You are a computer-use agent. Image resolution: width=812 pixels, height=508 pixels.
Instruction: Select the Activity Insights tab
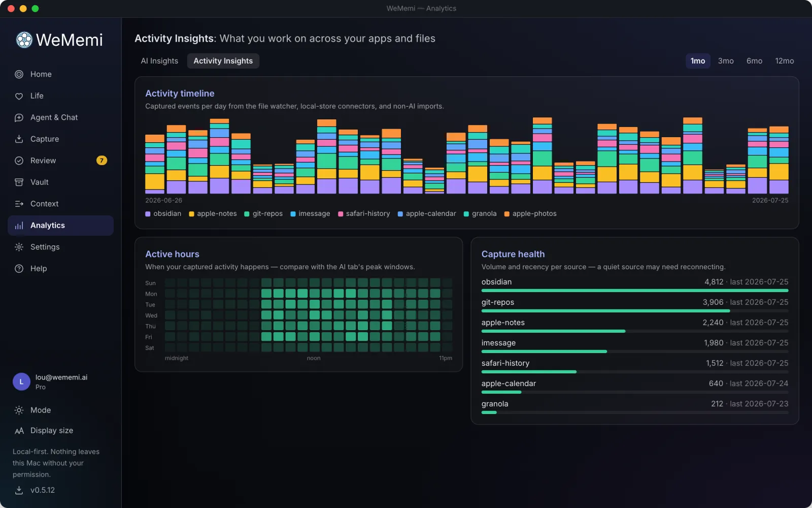point(223,61)
